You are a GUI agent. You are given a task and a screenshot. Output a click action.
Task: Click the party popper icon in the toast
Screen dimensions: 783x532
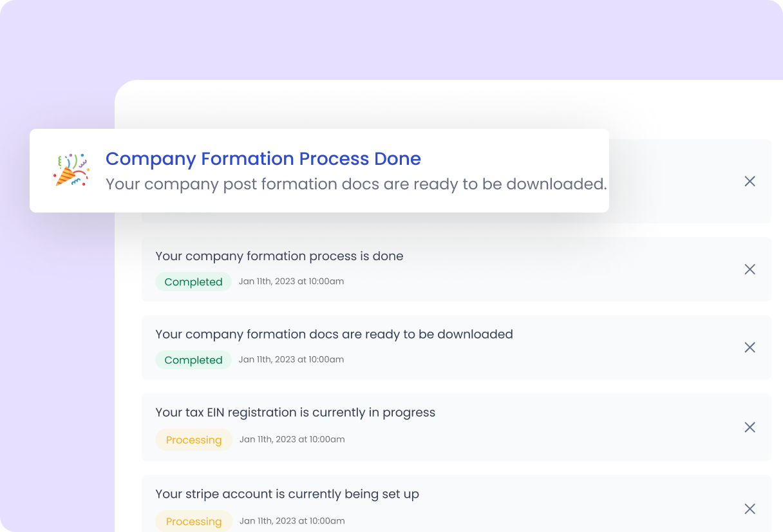(x=71, y=171)
